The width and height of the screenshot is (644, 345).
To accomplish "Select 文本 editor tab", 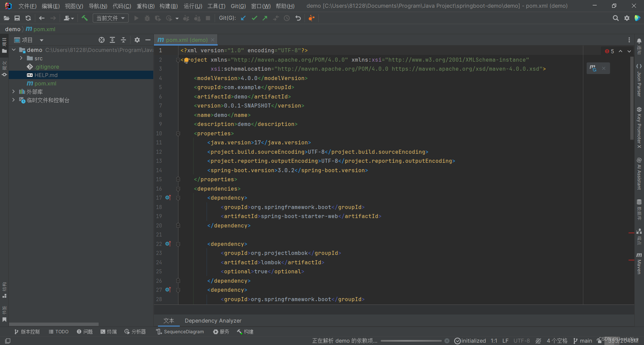I will coord(169,321).
